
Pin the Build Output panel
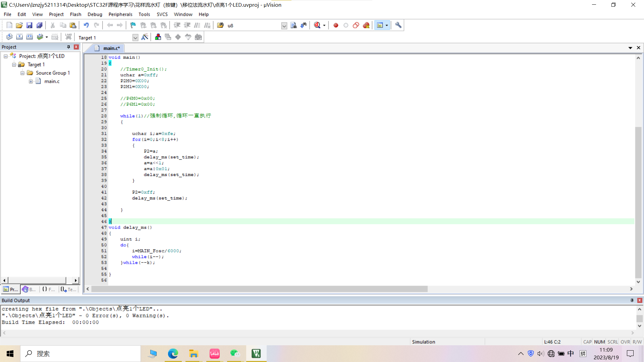click(632, 300)
